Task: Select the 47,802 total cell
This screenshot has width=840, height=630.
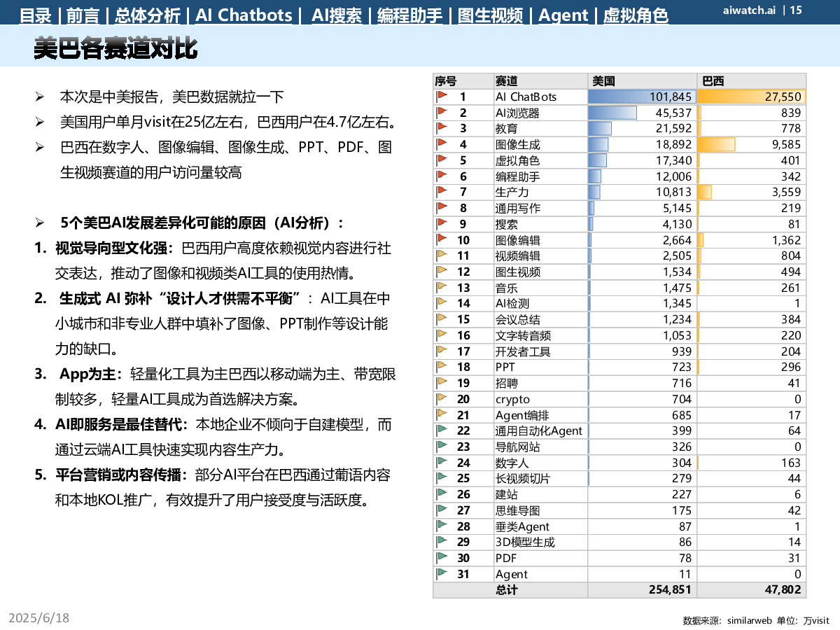Action: (x=752, y=589)
